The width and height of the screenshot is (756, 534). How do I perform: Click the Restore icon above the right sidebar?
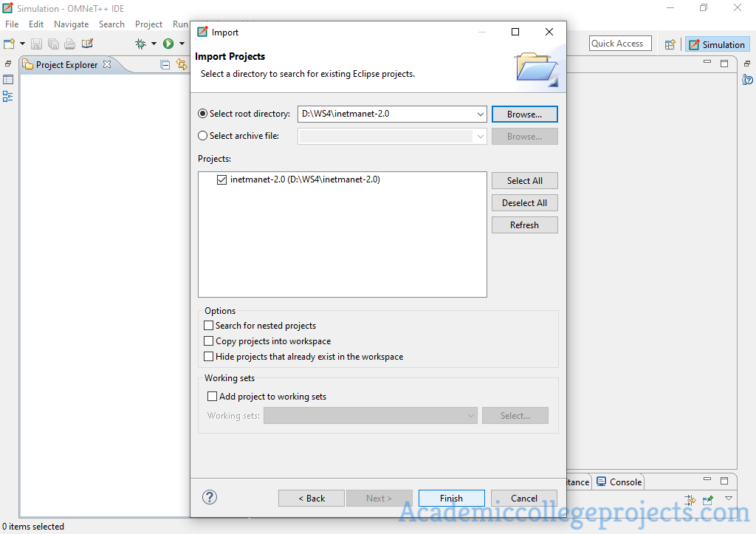747,64
